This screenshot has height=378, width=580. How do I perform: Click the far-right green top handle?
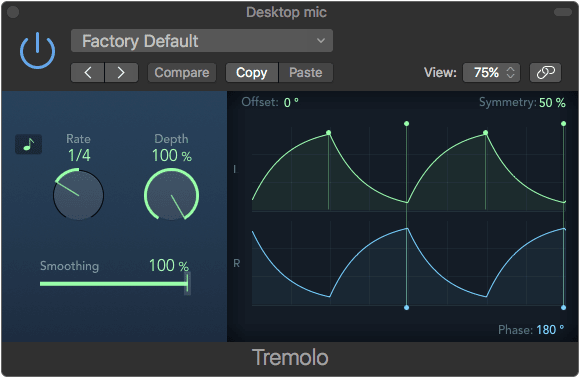(563, 124)
